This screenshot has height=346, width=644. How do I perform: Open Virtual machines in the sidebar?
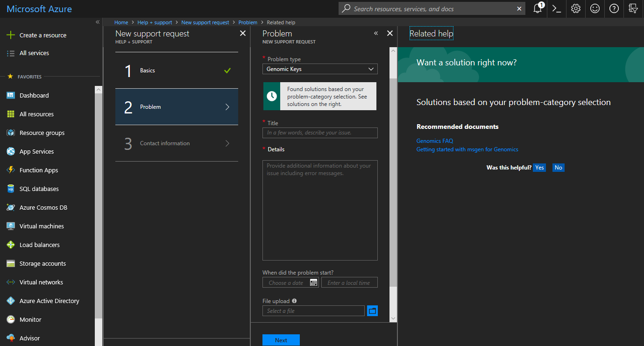(42, 226)
